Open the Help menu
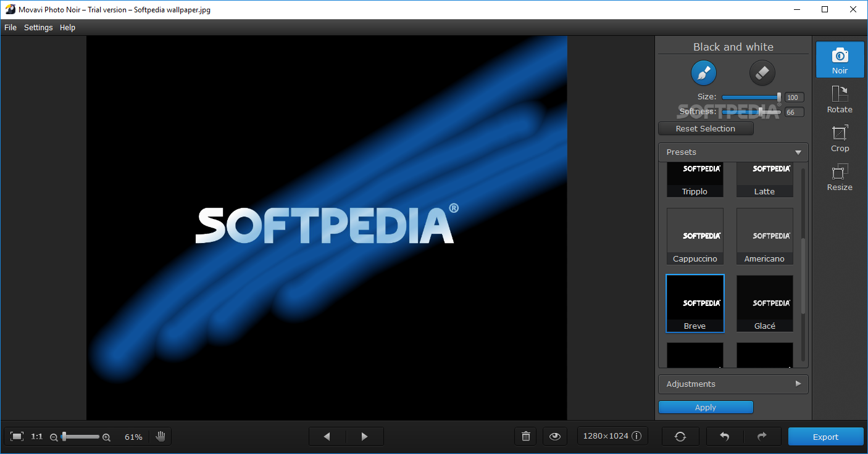The width and height of the screenshot is (868, 454). pos(67,27)
